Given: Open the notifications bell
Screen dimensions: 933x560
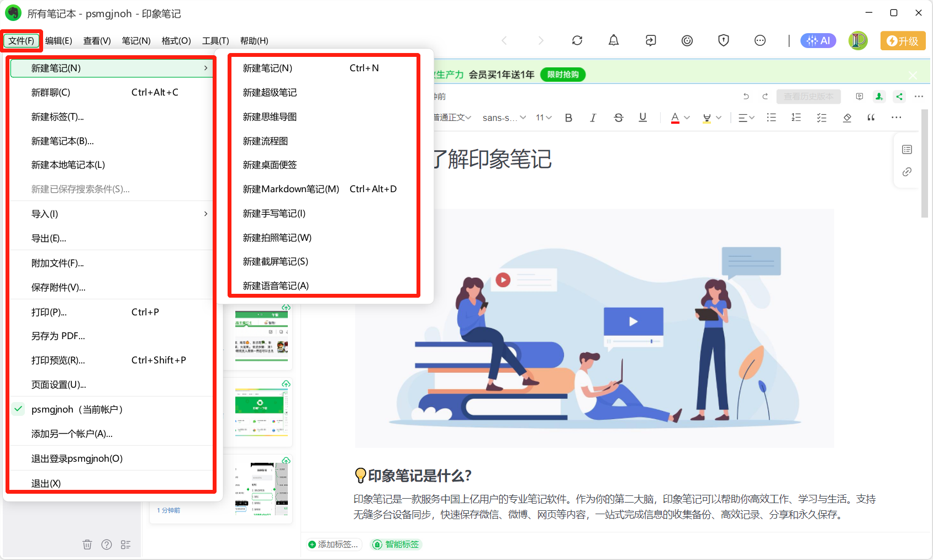Looking at the screenshot, I should [614, 40].
